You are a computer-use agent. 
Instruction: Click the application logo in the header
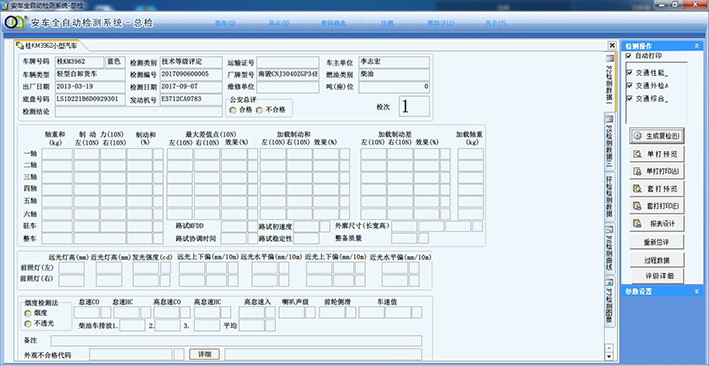point(15,23)
